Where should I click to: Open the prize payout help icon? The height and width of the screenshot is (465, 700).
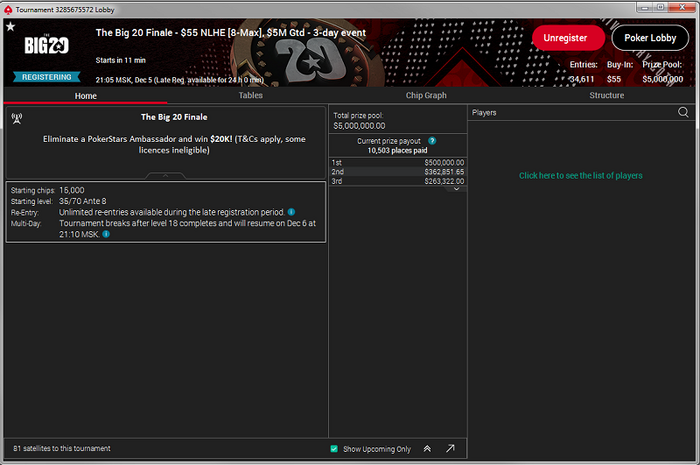pyautogui.click(x=432, y=141)
